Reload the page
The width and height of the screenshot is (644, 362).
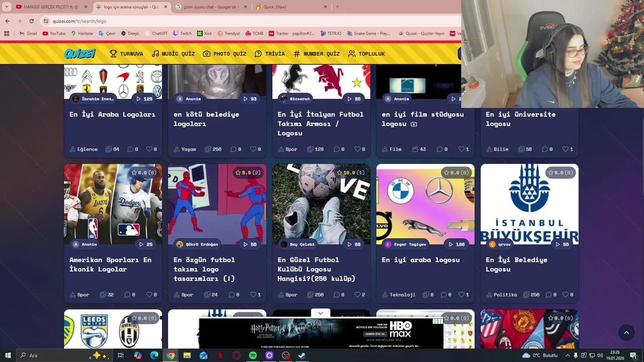[31, 21]
